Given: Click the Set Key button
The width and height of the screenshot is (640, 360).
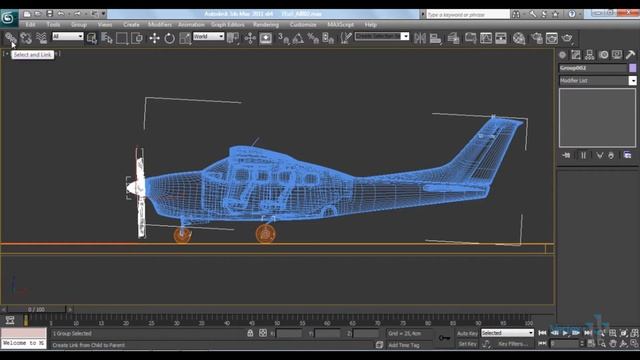Looking at the screenshot, I should (x=467, y=344).
